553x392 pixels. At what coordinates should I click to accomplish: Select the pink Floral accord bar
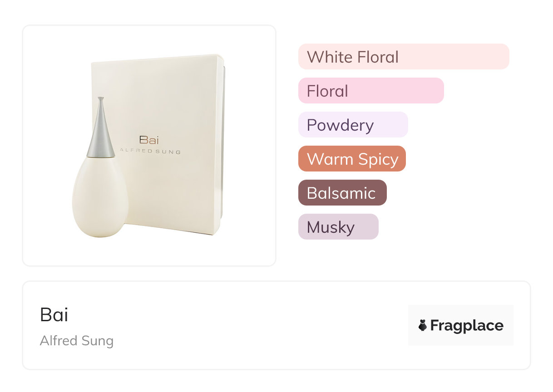click(370, 91)
